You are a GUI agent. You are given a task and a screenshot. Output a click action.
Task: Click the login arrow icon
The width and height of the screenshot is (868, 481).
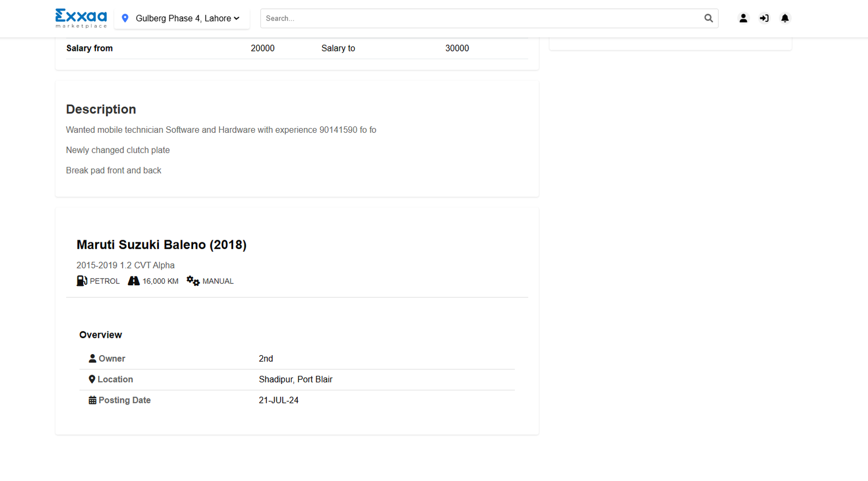764,18
